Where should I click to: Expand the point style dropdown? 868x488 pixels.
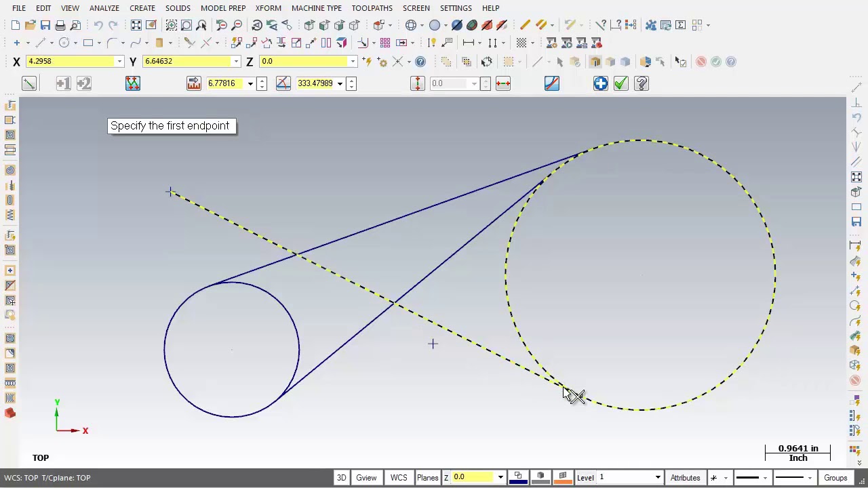(725, 478)
